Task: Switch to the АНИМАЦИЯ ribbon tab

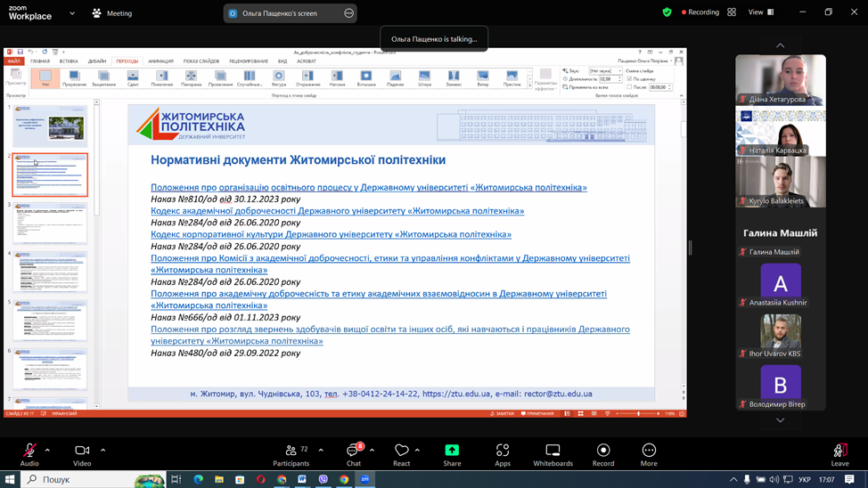Action: pos(160,61)
